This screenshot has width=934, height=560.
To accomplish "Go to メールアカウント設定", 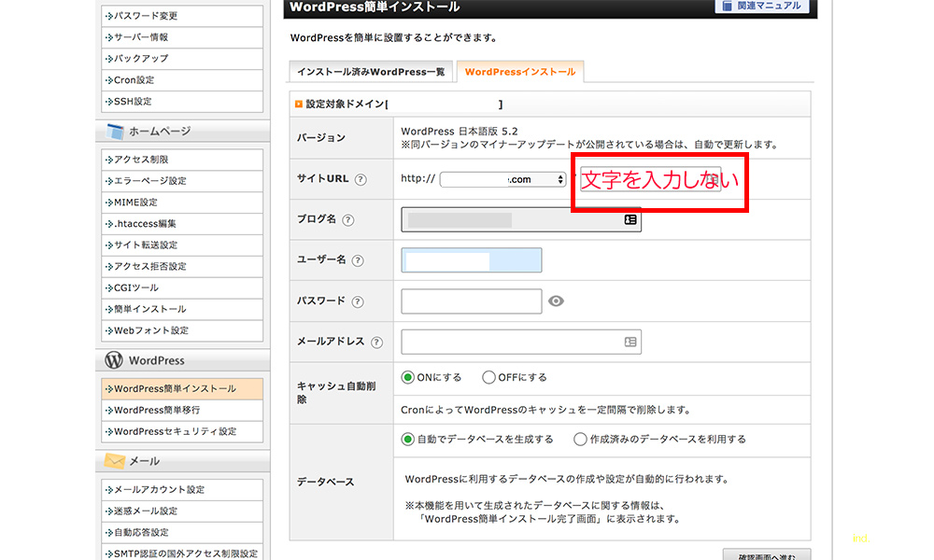I will pos(182,490).
